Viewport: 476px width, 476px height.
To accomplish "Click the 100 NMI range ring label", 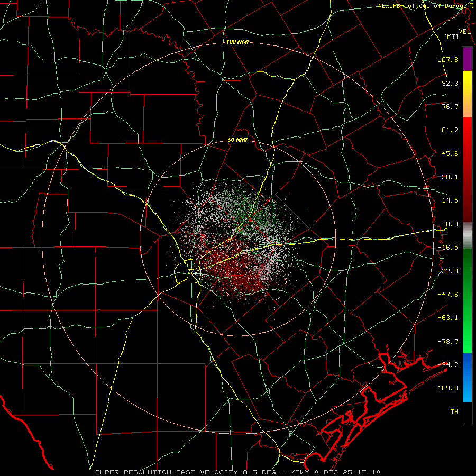I will (237, 42).
